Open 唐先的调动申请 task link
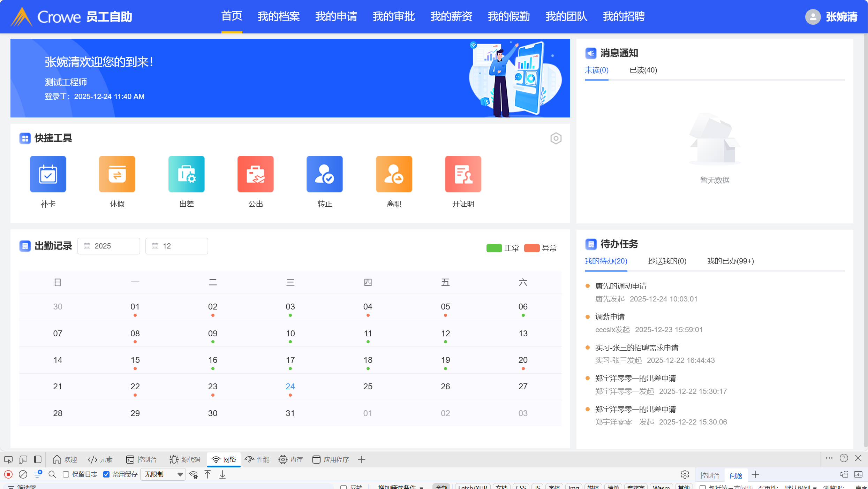868x489 pixels. point(620,286)
